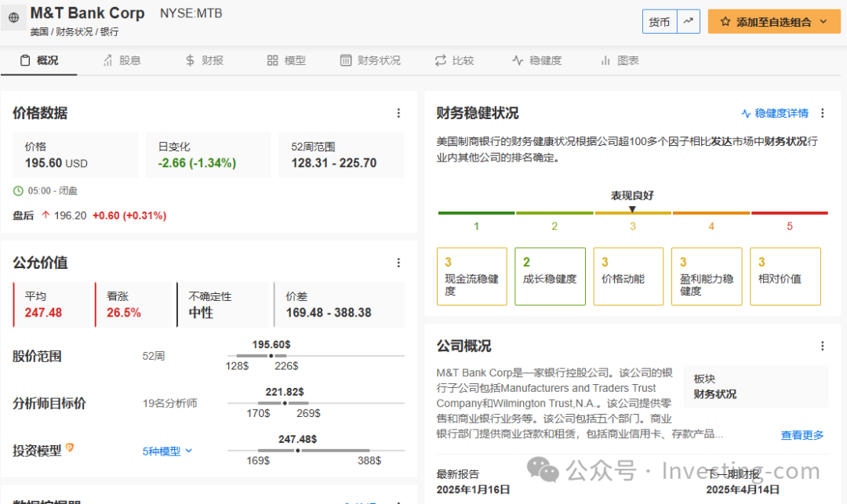This screenshot has height=504, width=847.
Task: Open the 公允价值 panel three-dot menu
Action: coord(398,263)
